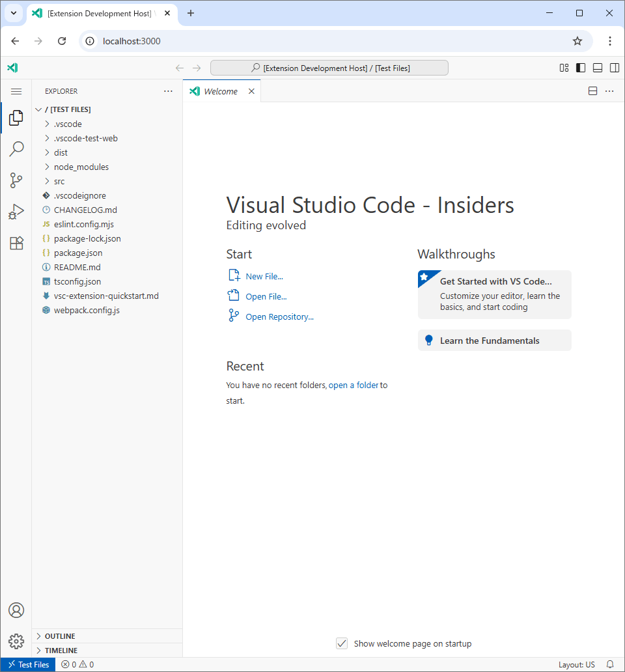
Task: Open Get Started with VS Code walkthrough
Action: click(x=494, y=294)
